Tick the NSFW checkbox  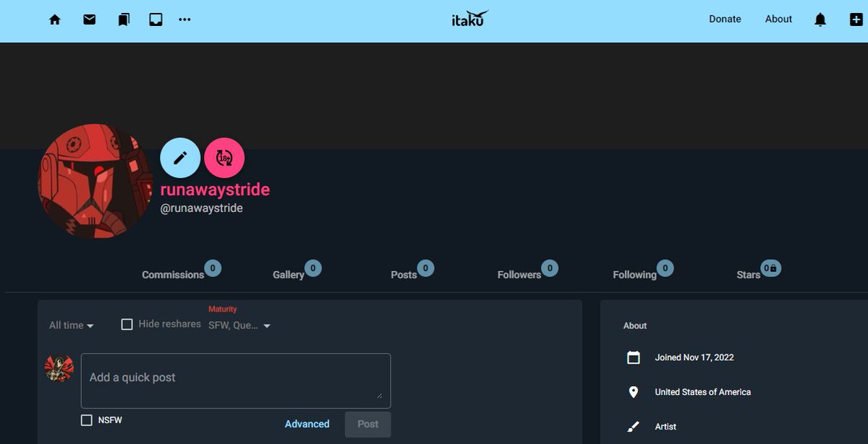click(x=87, y=420)
